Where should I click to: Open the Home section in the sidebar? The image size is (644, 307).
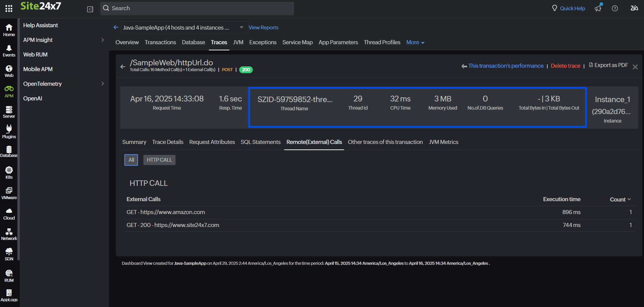click(x=9, y=30)
